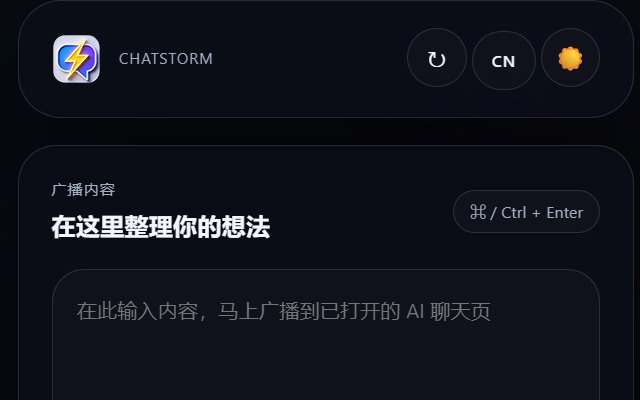Click the ⌘ / Ctrl + Enter shortcut pill
This screenshot has width=640, height=400.
[x=526, y=212]
